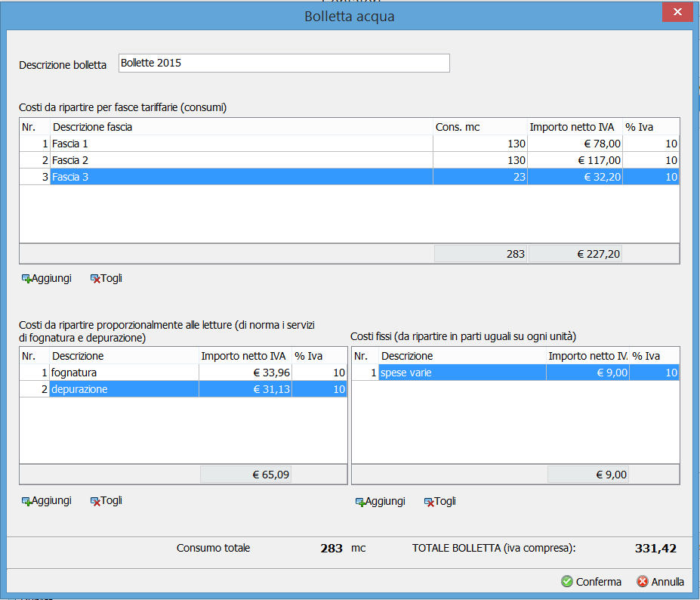Click the % Iva header in consumi table
The image size is (700, 600).
[x=651, y=127]
